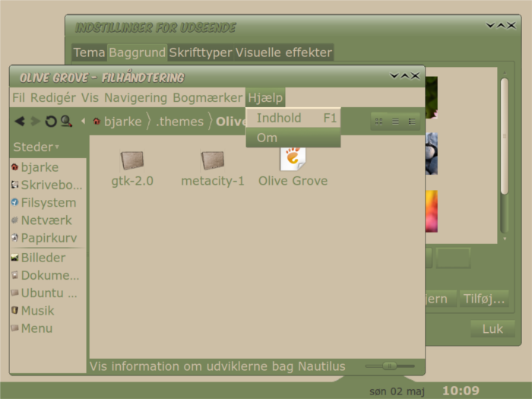
Task: Open Menu bookmark in sidebar
Action: [x=32, y=328]
